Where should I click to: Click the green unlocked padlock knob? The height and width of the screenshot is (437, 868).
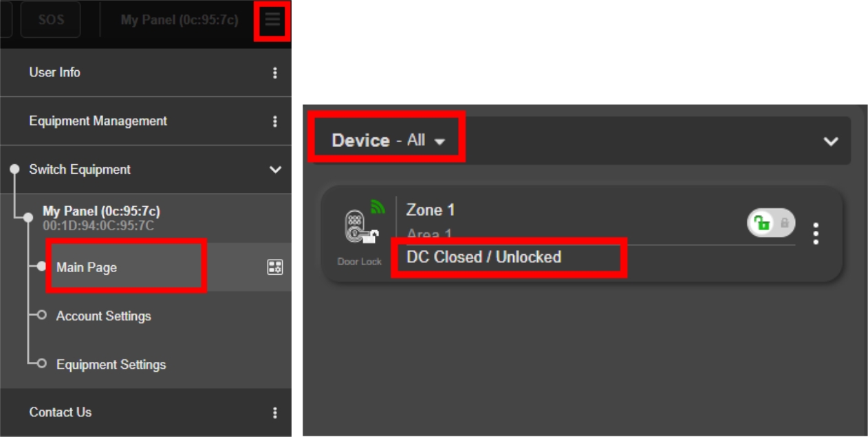point(761,223)
